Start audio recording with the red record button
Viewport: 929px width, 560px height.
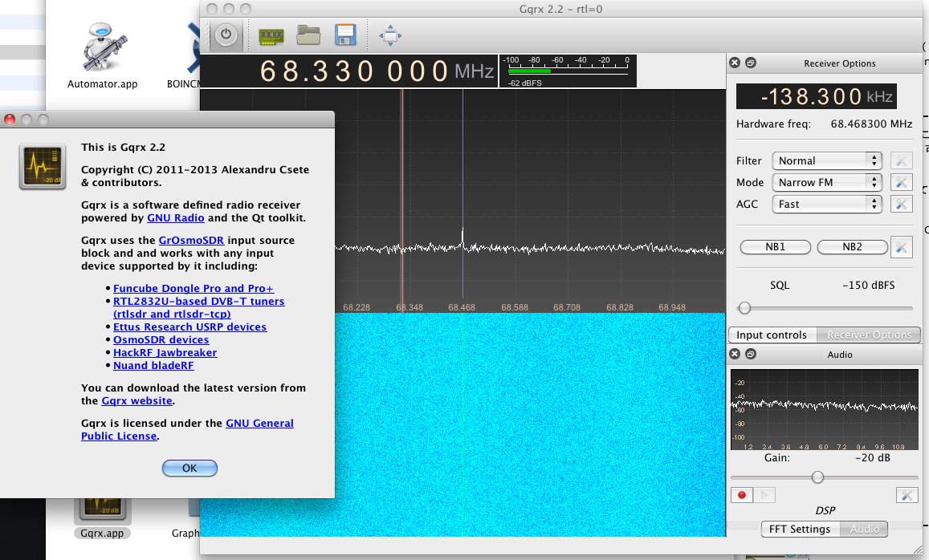(742, 495)
